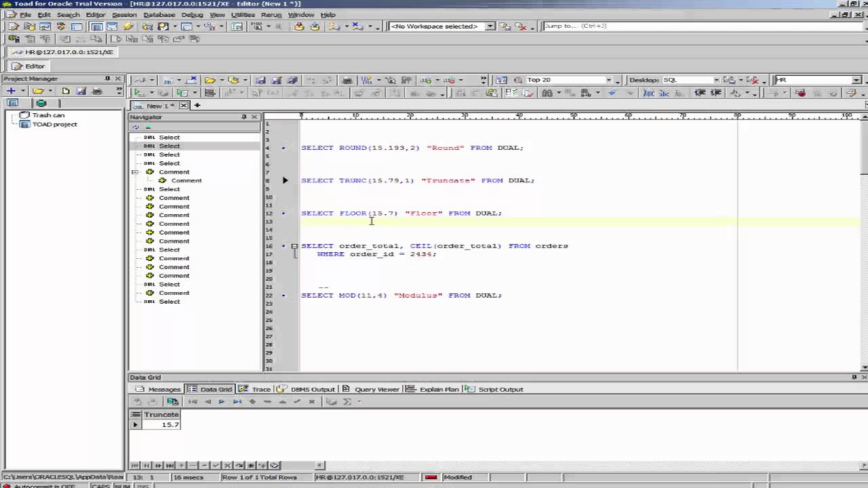
Task: Click the Commit icon in main toolbar
Action: [x=299, y=26]
